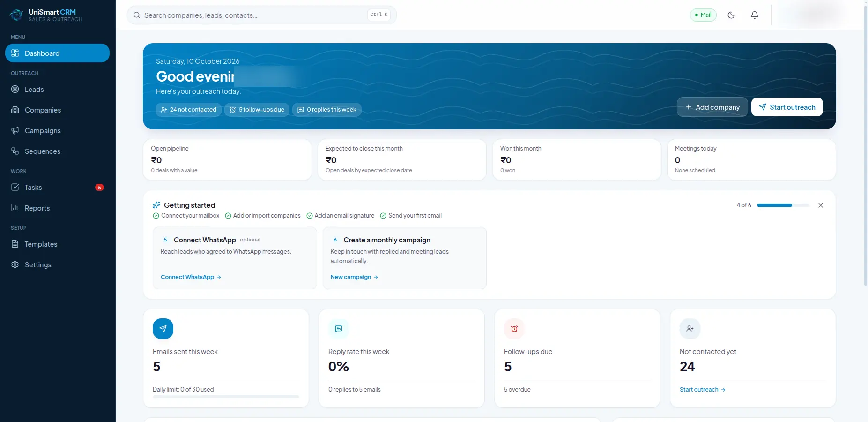868x422 pixels.
Task: Open Settings in the sidebar
Action: pyautogui.click(x=57, y=265)
